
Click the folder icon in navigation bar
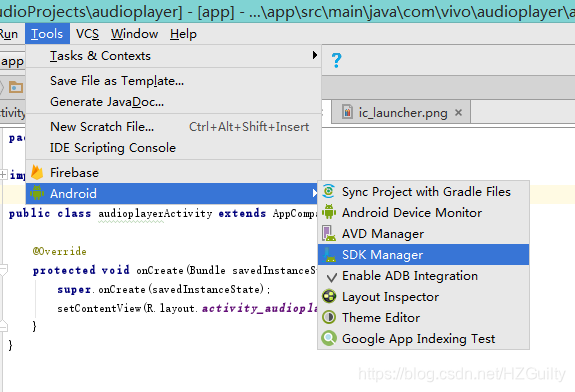pos(16,87)
